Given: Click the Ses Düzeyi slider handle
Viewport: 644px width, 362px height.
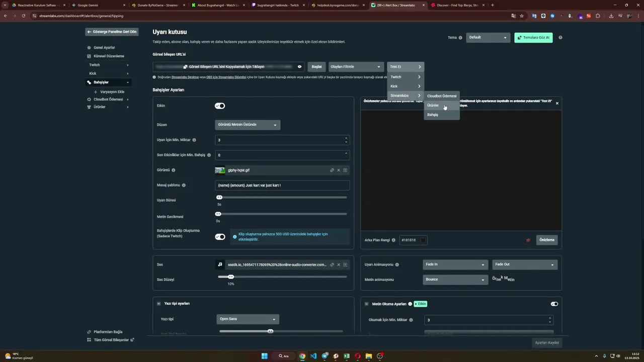Looking at the screenshot, I should (231, 277).
